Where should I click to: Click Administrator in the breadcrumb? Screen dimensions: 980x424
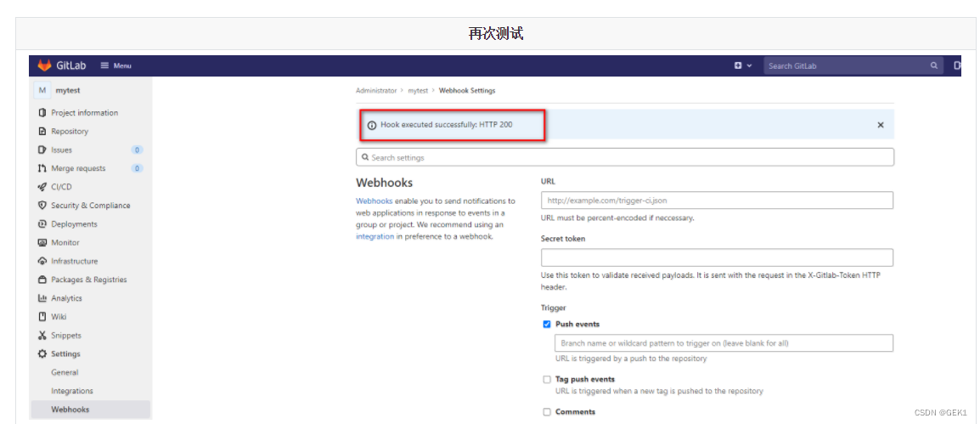click(x=376, y=91)
